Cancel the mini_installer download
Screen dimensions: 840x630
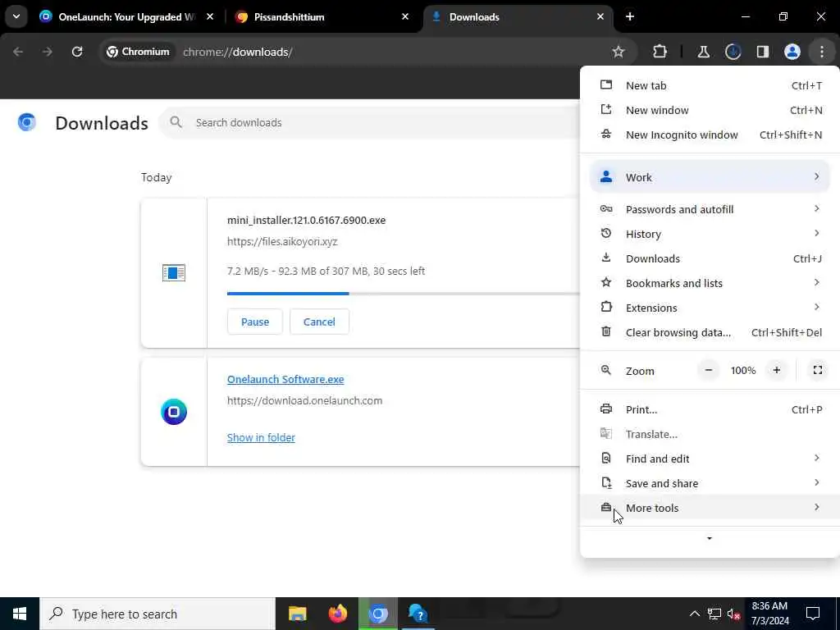click(x=319, y=322)
